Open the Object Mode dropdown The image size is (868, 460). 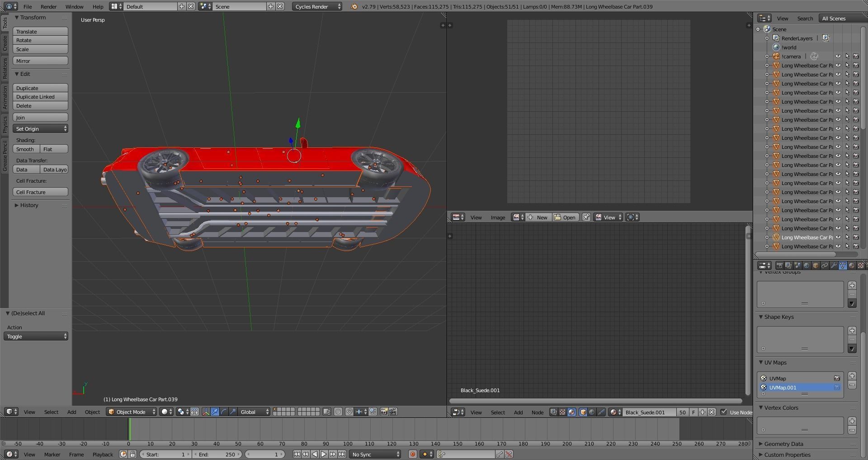(131, 412)
